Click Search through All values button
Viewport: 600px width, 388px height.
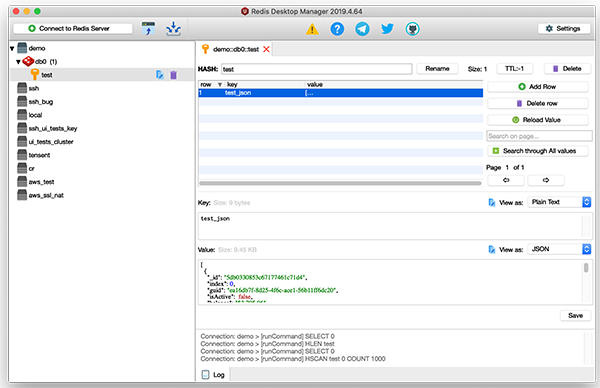tap(538, 151)
